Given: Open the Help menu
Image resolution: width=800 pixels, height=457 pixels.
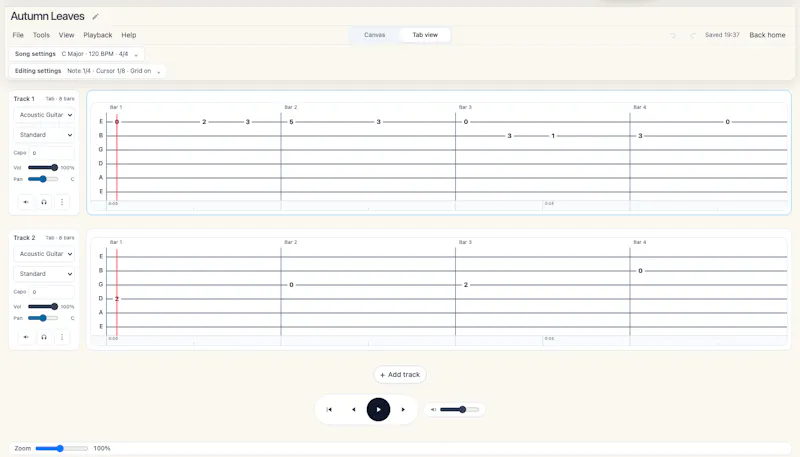Looking at the screenshot, I should point(129,35).
